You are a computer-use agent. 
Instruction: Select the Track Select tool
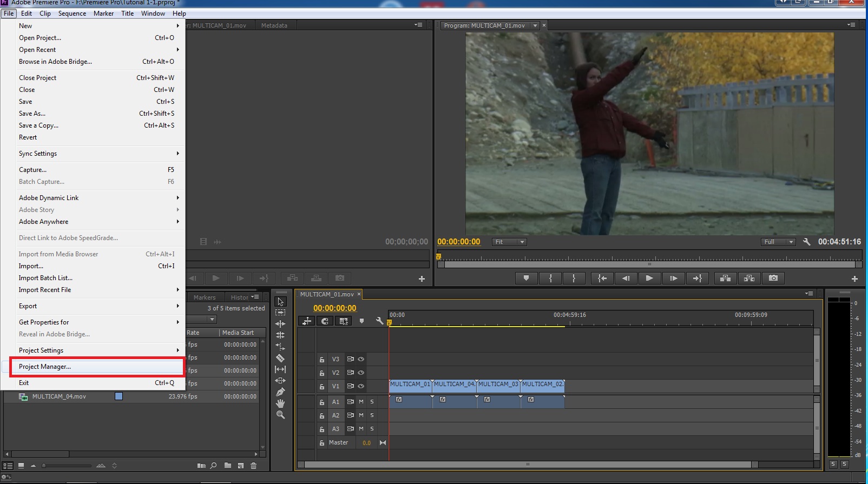click(x=280, y=313)
